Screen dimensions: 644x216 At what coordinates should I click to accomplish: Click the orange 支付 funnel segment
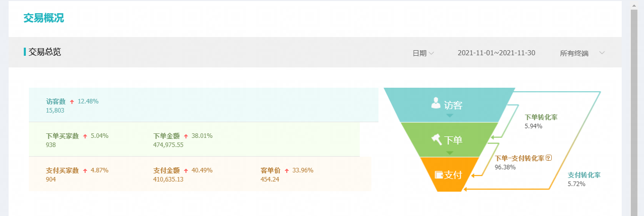(x=449, y=175)
